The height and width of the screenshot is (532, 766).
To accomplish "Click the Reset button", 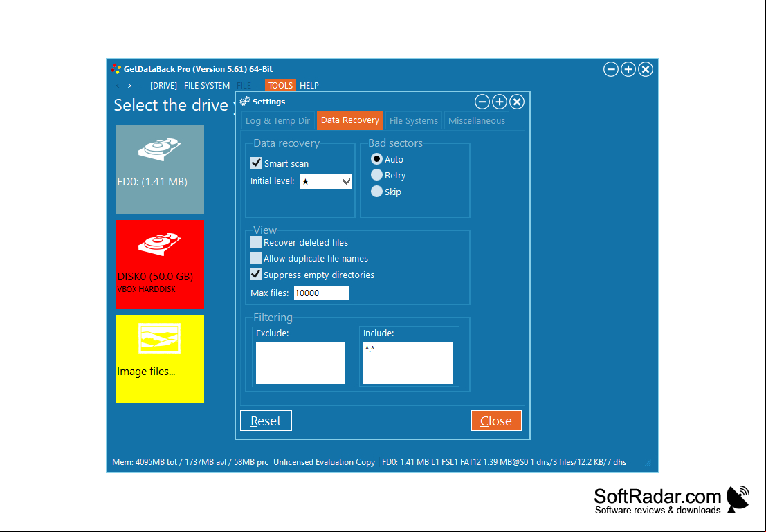I will [266, 421].
